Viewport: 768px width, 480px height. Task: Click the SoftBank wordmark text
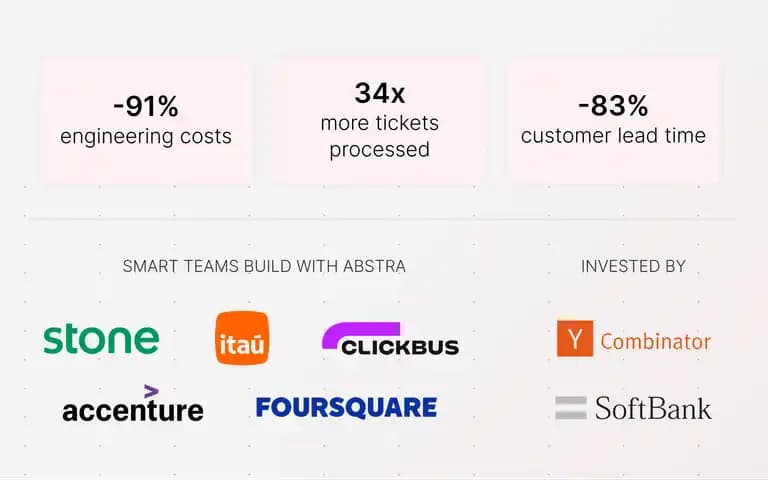[x=653, y=408]
